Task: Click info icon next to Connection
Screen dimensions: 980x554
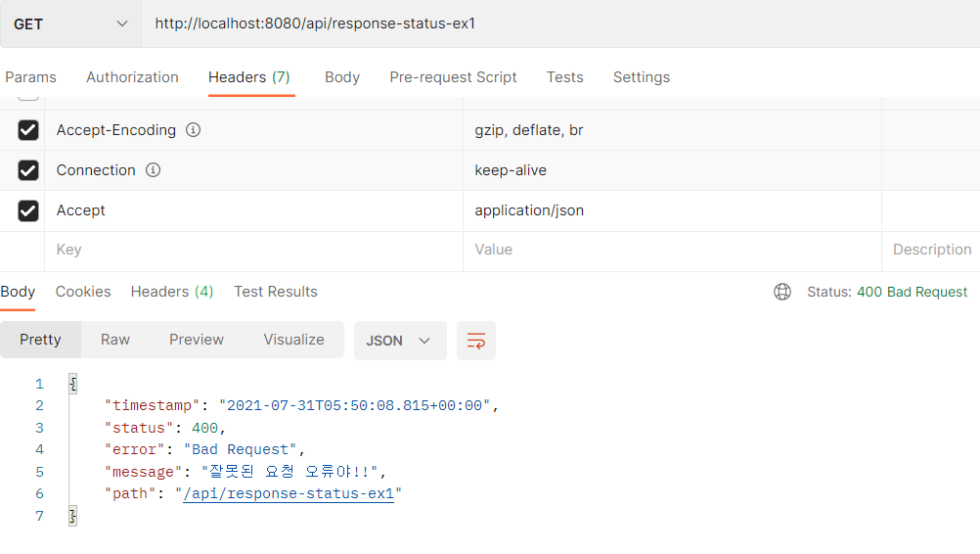Action: 154,170
